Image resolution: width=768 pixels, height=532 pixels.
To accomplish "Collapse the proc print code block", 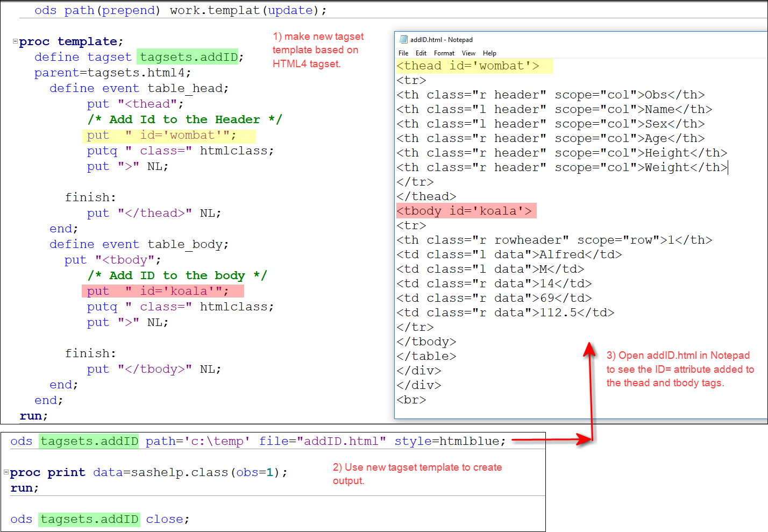I will click(6, 472).
